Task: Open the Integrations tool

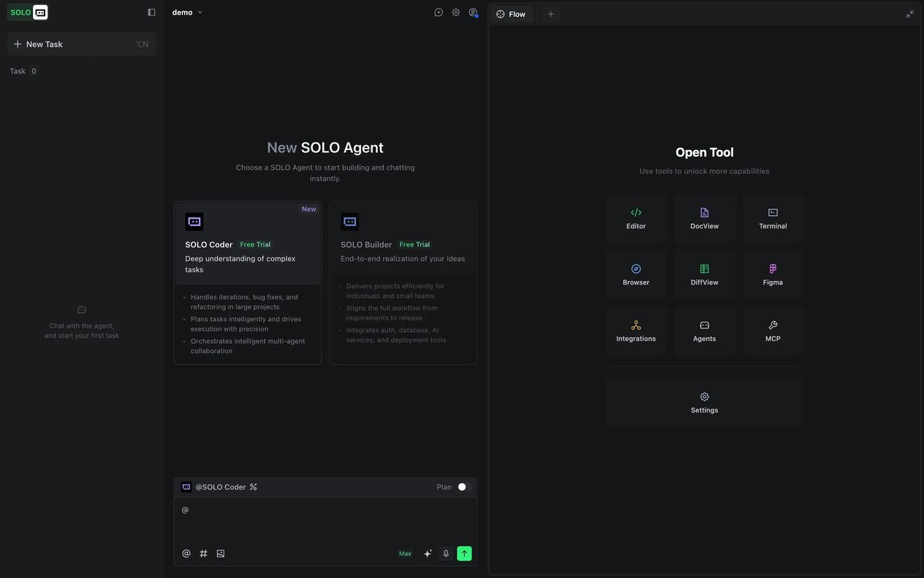Action: (635, 330)
